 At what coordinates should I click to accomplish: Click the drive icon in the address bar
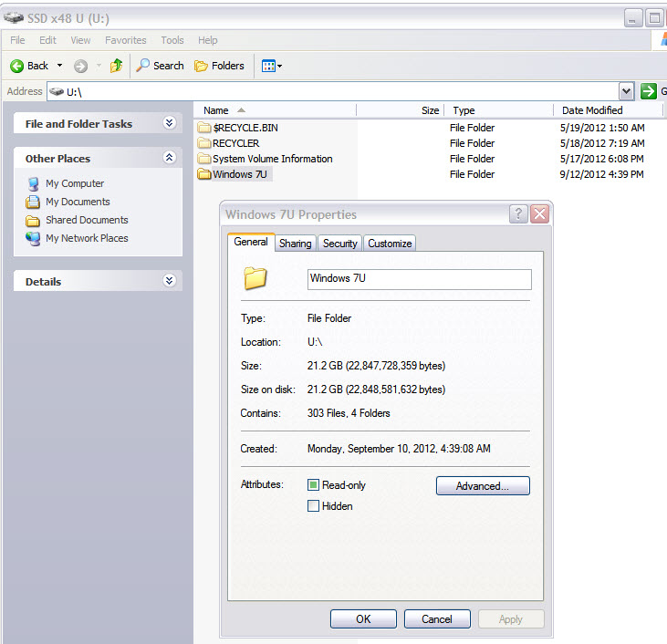point(57,91)
